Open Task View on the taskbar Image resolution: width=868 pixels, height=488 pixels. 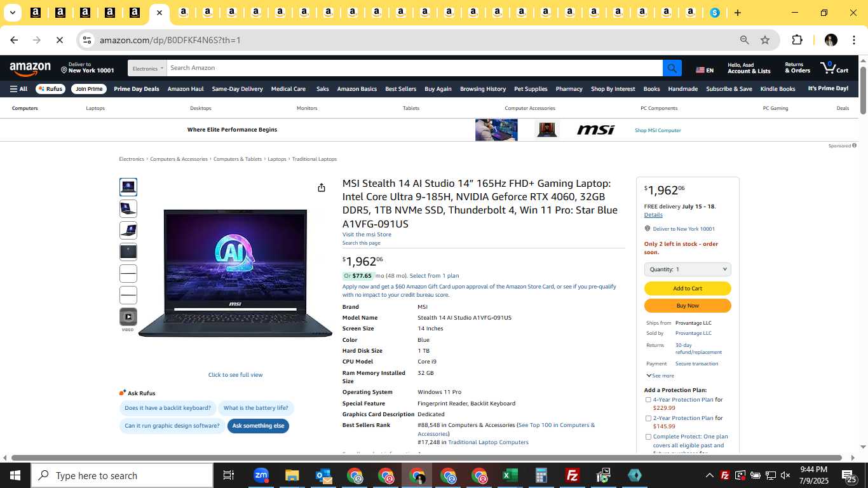(x=229, y=475)
